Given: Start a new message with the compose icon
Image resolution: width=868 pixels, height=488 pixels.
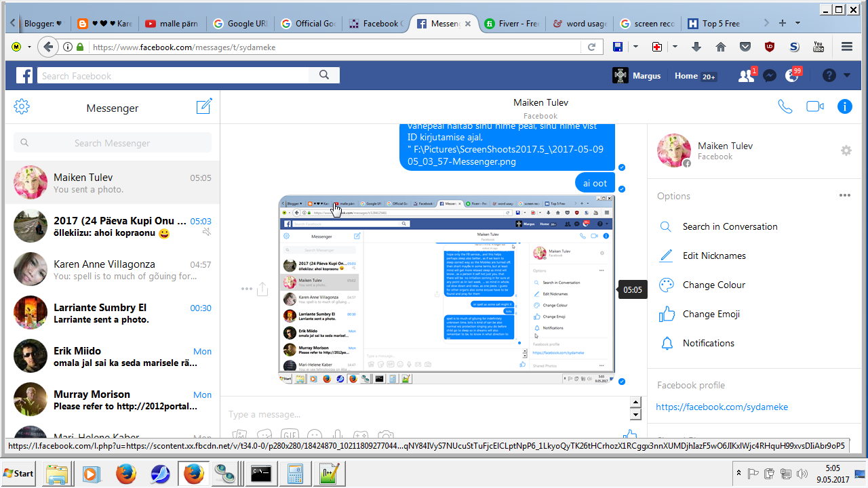Looking at the screenshot, I should (204, 106).
